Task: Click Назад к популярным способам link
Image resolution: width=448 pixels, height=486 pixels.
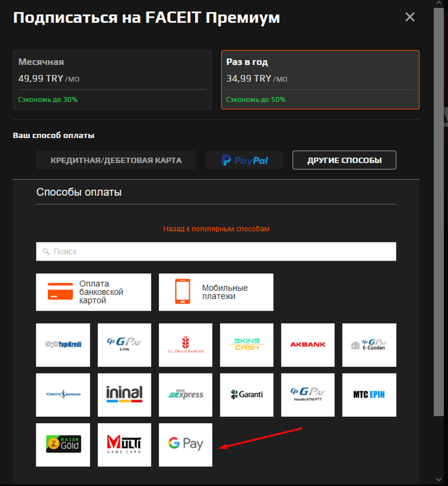Action: [x=216, y=229]
